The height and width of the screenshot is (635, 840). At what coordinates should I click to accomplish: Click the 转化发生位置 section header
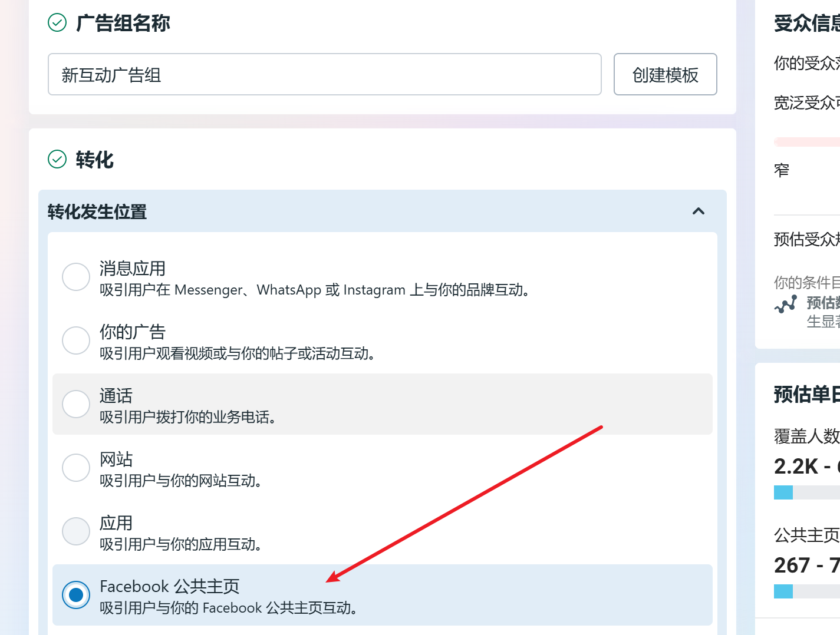point(97,211)
